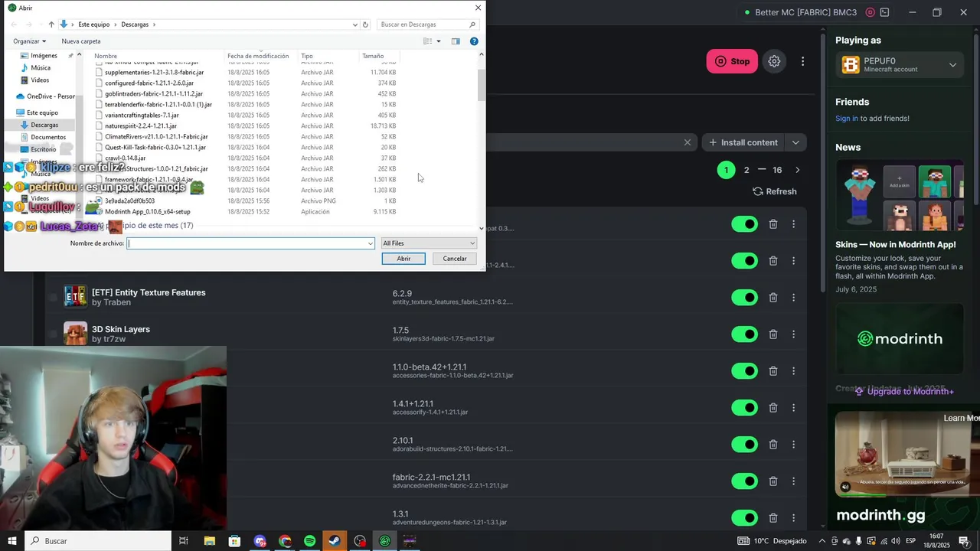Viewport: 980px width, 551px height.
Task: Open more options for Entity Texture Features
Action: (794, 298)
